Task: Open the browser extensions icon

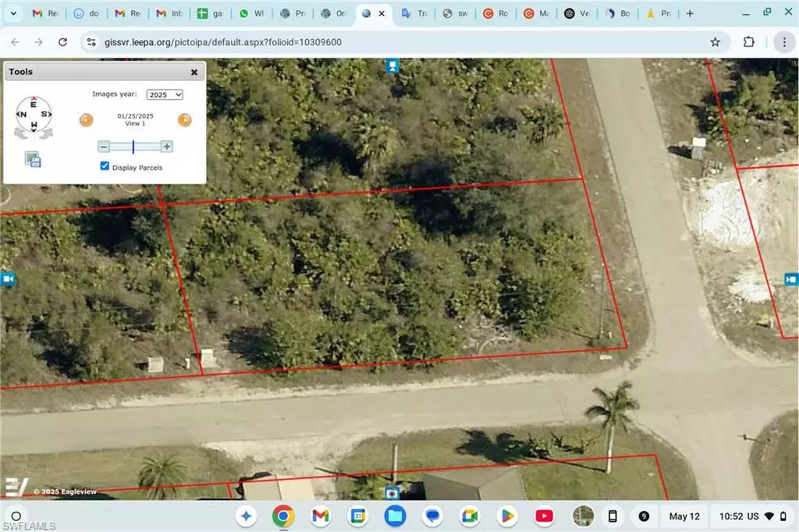Action: pos(749,42)
